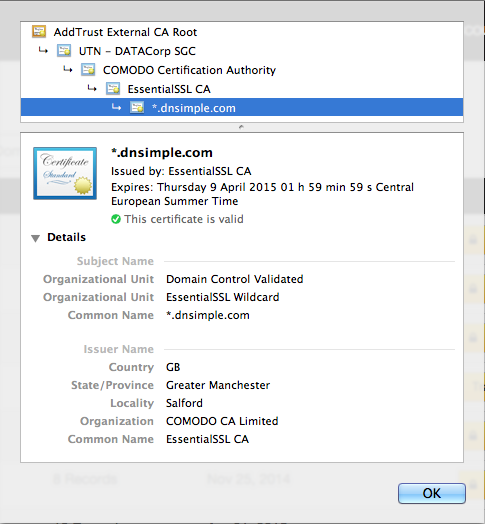Select UTN - DATACorp SGC in chain
Image resolution: width=485 pixels, height=524 pixels.
[242, 51]
